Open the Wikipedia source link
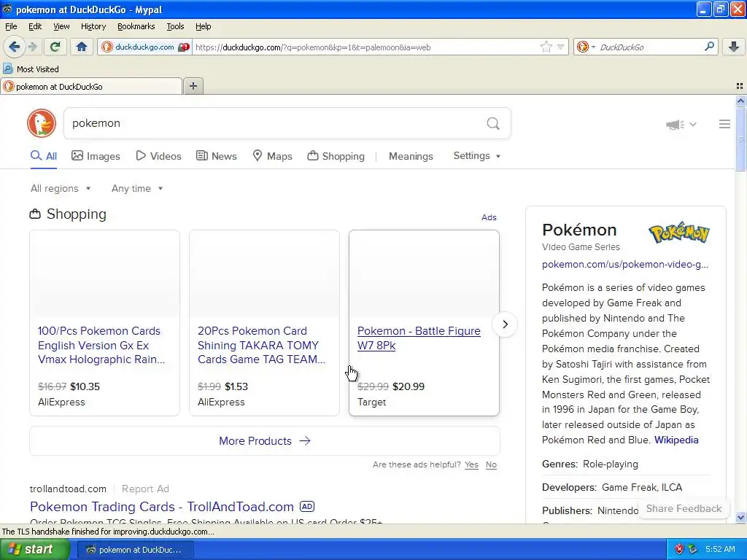 tap(676, 440)
